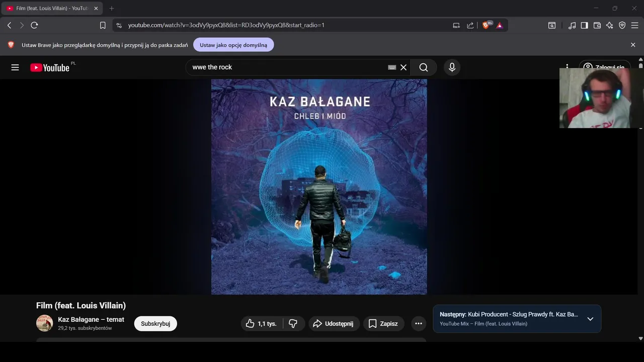Screen dimensions: 644x362
Task: Expand the Następny playlist panel chevron
Action: coord(590,319)
